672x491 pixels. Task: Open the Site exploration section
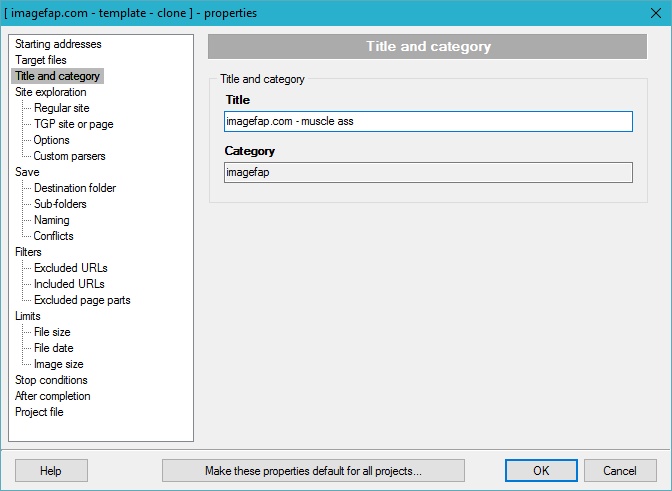click(51, 92)
